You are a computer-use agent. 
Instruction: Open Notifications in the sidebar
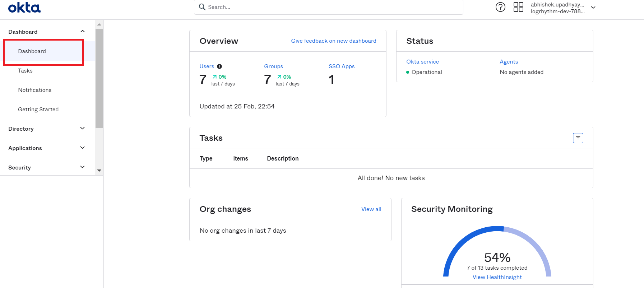click(x=35, y=90)
